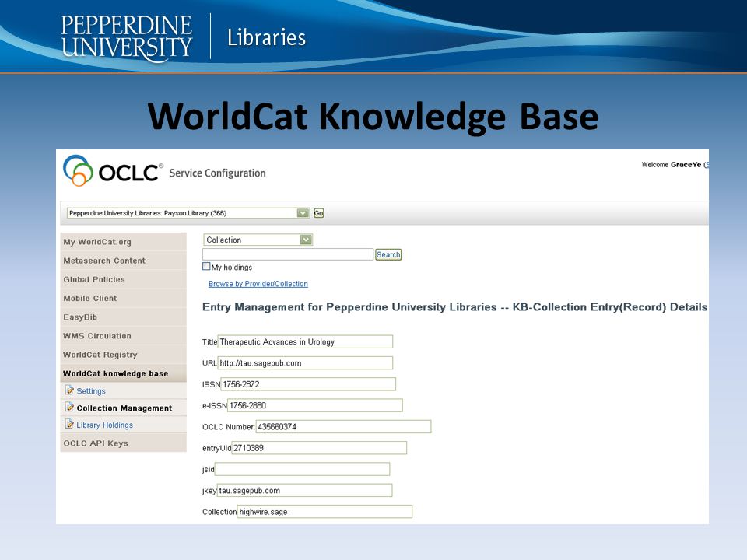The image size is (747, 560).
Task: Click the entryUid field 2710389
Action: coord(319,448)
